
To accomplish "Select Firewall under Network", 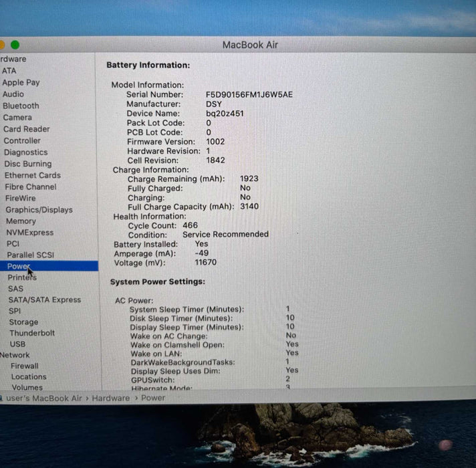I will [25, 366].
